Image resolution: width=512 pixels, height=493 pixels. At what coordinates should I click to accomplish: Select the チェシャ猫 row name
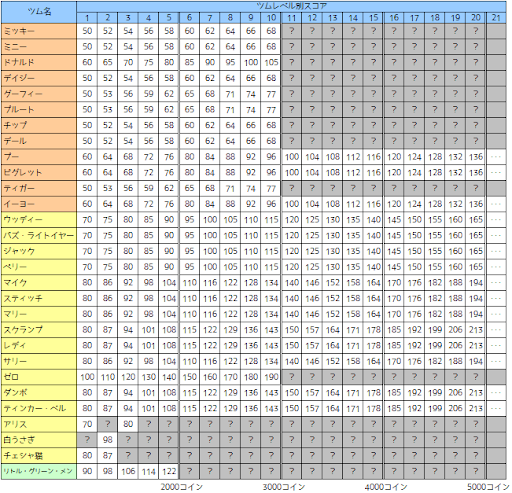[39, 456]
